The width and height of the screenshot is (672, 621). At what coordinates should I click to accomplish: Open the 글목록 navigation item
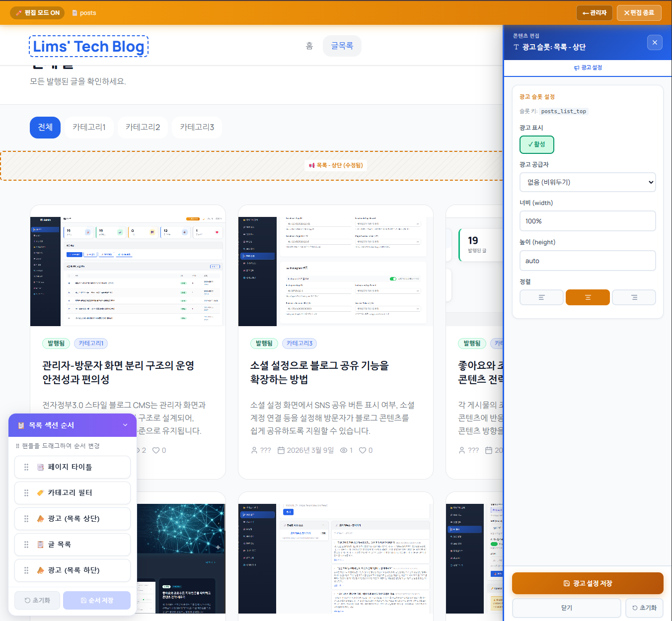pyautogui.click(x=342, y=46)
